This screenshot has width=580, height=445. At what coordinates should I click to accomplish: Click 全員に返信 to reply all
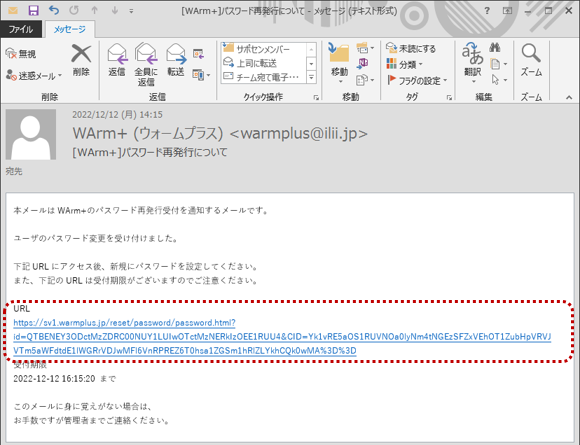[x=146, y=64]
